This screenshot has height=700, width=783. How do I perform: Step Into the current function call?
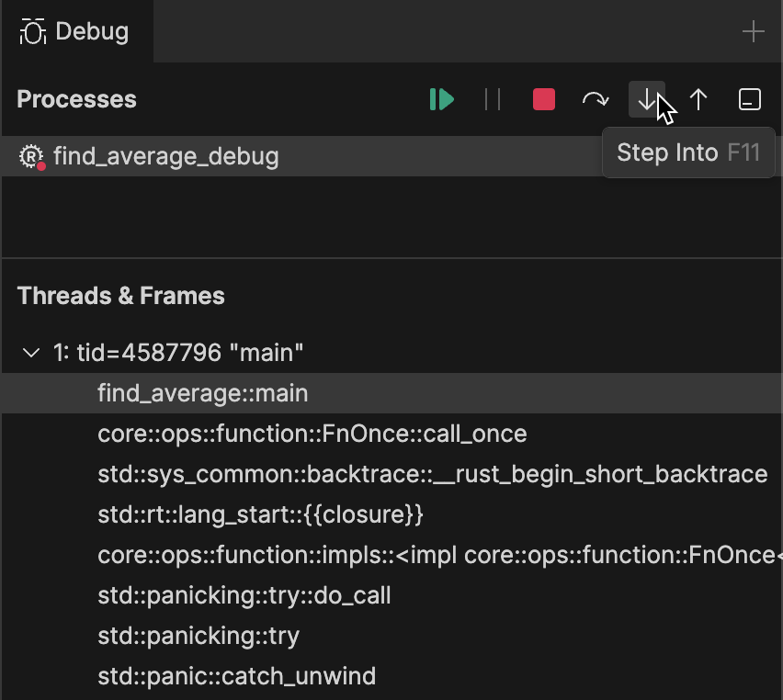click(x=646, y=99)
